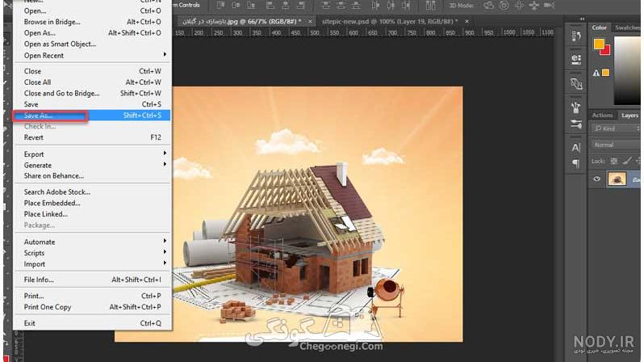Choose Save As from File menu
The image size is (644, 362).
93,116
